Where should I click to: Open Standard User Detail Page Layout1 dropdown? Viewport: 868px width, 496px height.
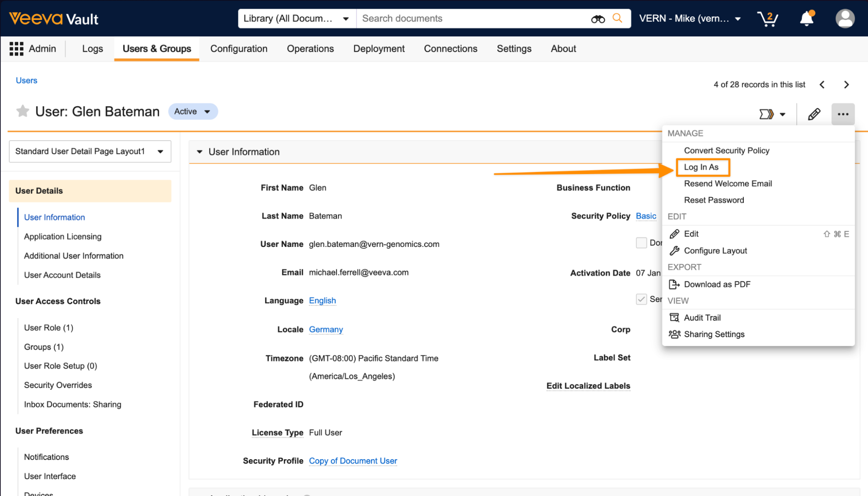pyautogui.click(x=90, y=151)
